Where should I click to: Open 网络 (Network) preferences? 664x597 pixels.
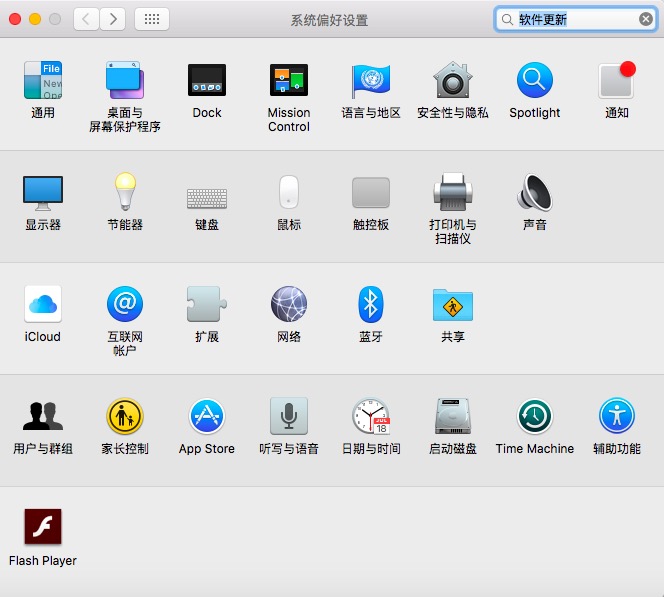coord(289,305)
